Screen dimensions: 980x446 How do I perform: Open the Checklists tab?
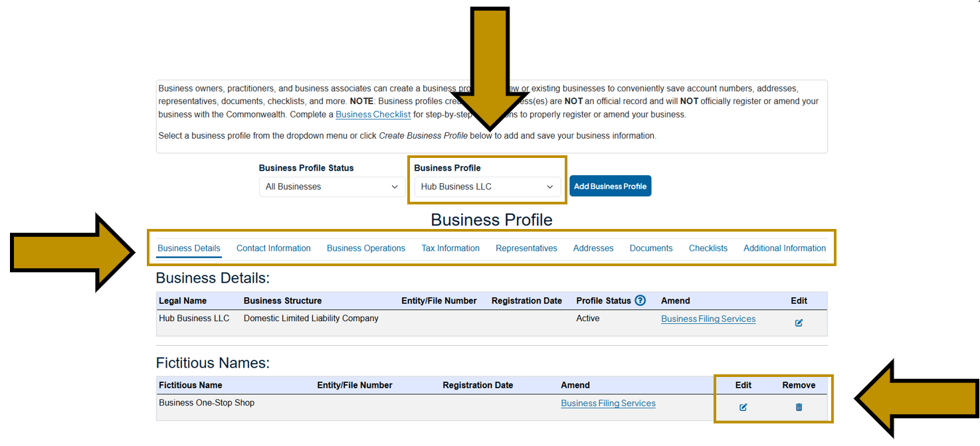pos(708,248)
